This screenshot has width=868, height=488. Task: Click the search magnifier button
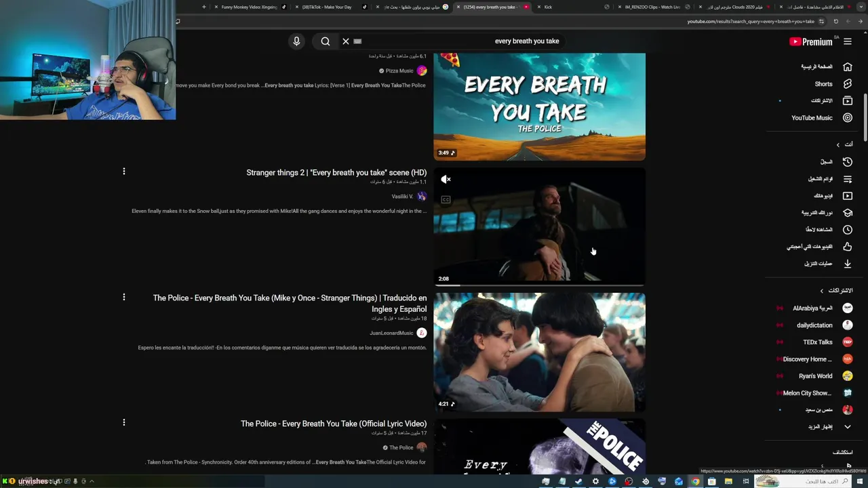[x=325, y=41]
